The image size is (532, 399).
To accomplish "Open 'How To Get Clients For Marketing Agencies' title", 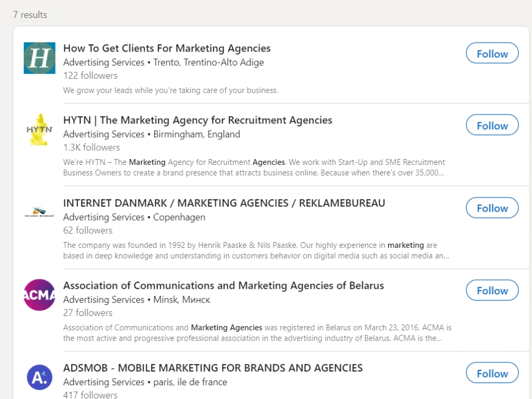I will pyautogui.click(x=167, y=48).
